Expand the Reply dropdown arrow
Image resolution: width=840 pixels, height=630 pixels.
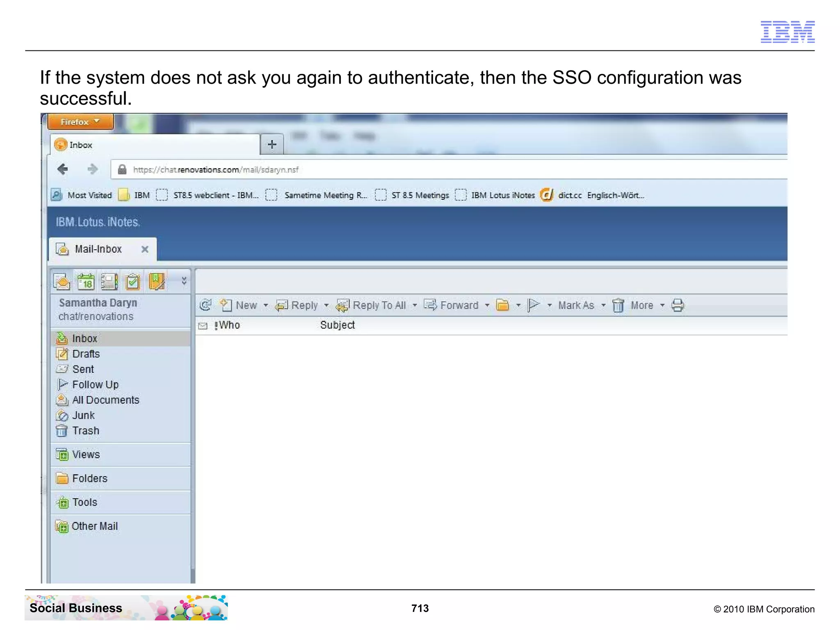[326, 306]
